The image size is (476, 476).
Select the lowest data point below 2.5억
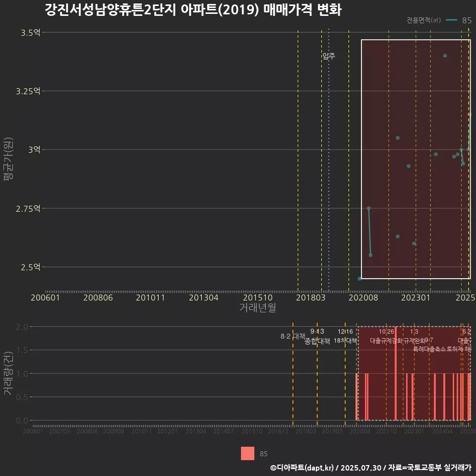tap(359, 278)
